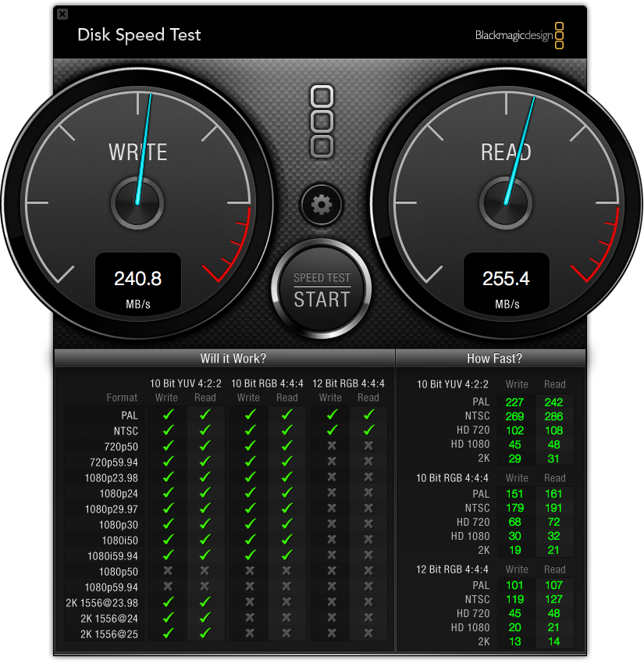This screenshot has height=664, width=644.
Task: Click the SPEED TEST START button
Action: [322, 289]
